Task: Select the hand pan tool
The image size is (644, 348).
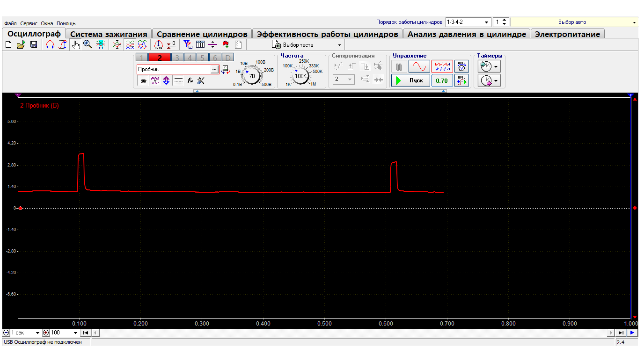Action: 76,45
